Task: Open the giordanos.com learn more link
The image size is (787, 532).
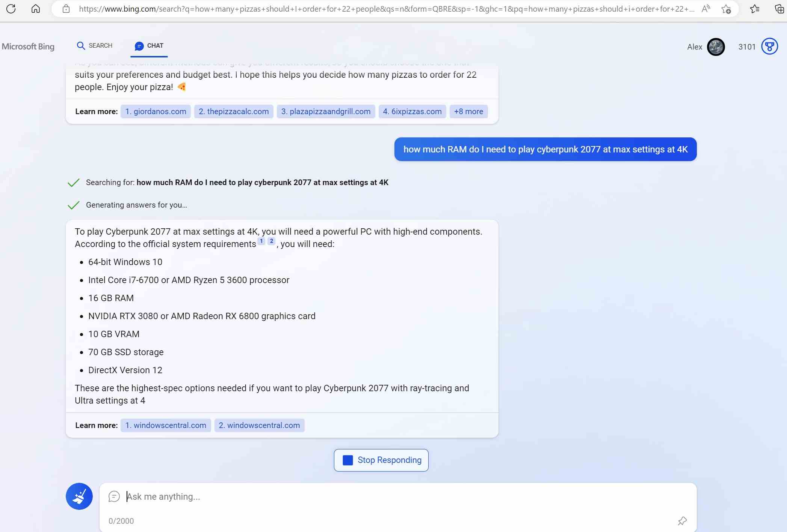Action: point(155,111)
